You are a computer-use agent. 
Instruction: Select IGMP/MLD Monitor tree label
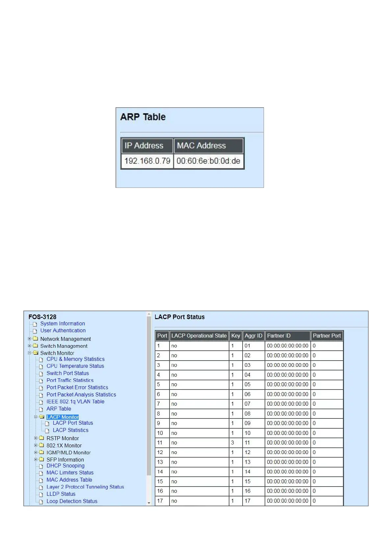coord(68,453)
